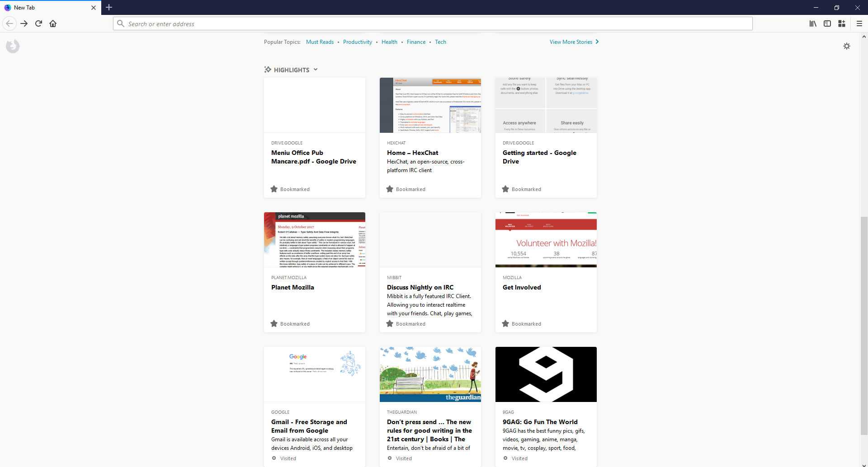
Task: Open 9GAG: Go Fun The World title
Action: point(540,422)
